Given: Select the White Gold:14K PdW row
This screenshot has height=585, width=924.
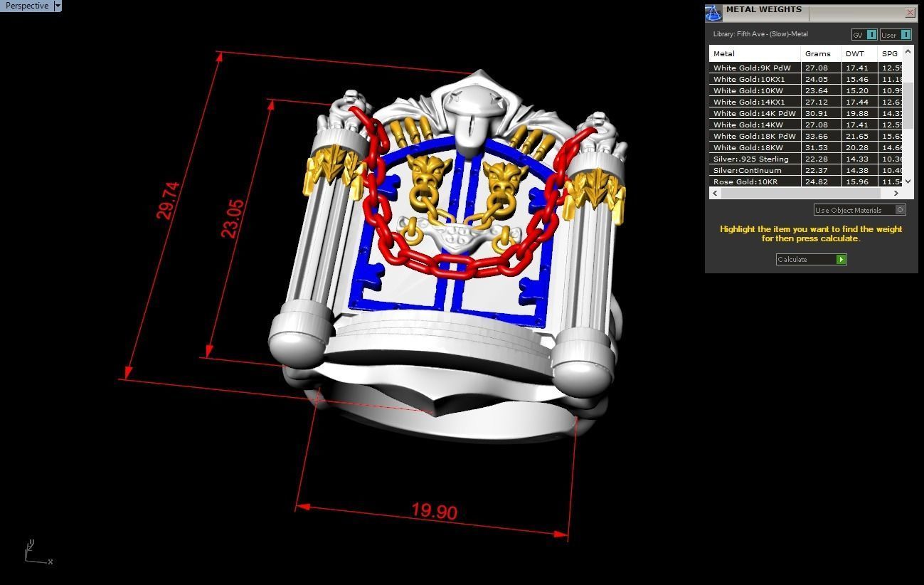Looking at the screenshot, I should point(806,113).
